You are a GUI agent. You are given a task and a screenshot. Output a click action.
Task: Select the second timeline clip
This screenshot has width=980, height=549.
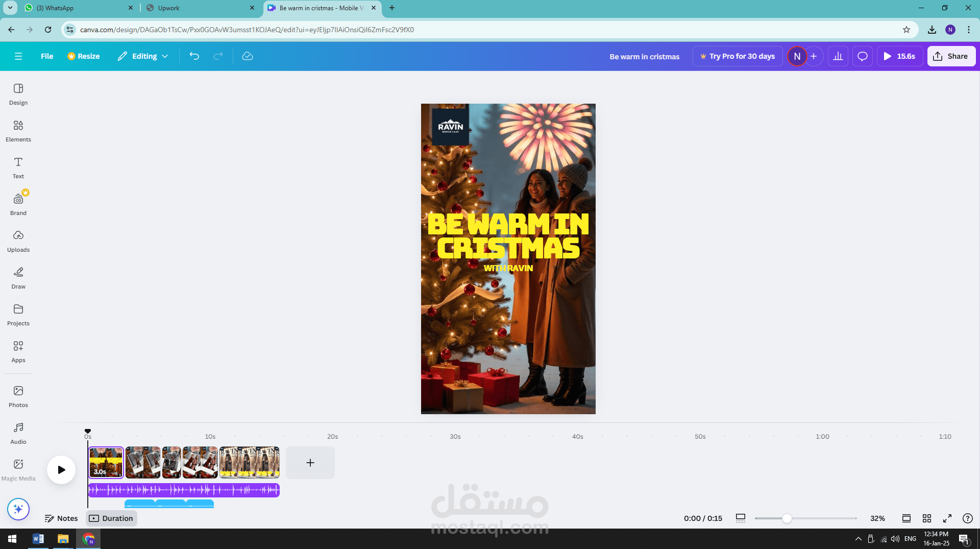[x=143, y=463]
